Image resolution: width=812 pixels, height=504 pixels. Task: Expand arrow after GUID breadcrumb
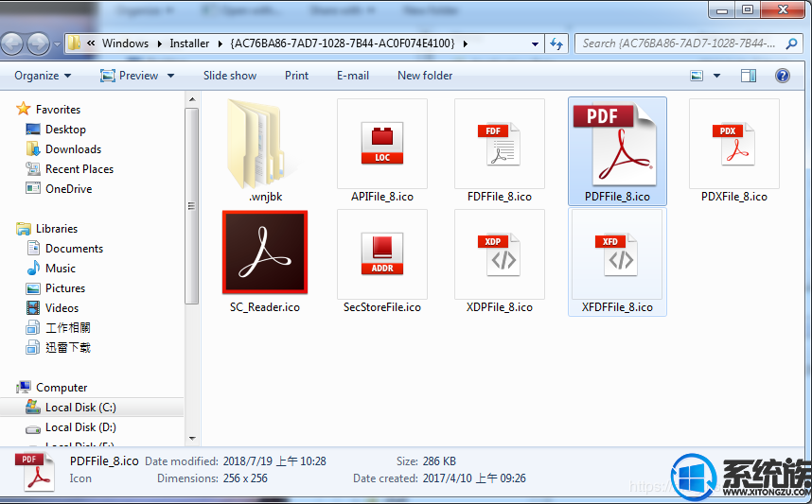[465, 43]
